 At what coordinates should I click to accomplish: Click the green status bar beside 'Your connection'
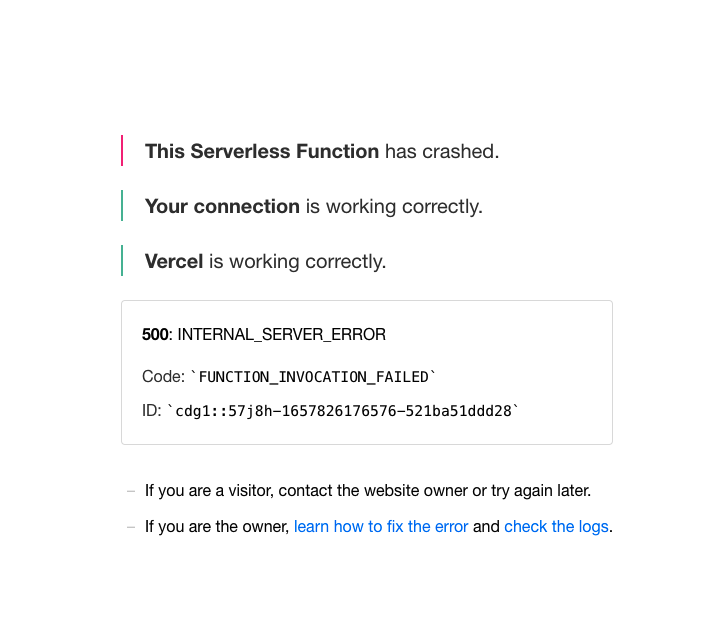tap(122, 206)
